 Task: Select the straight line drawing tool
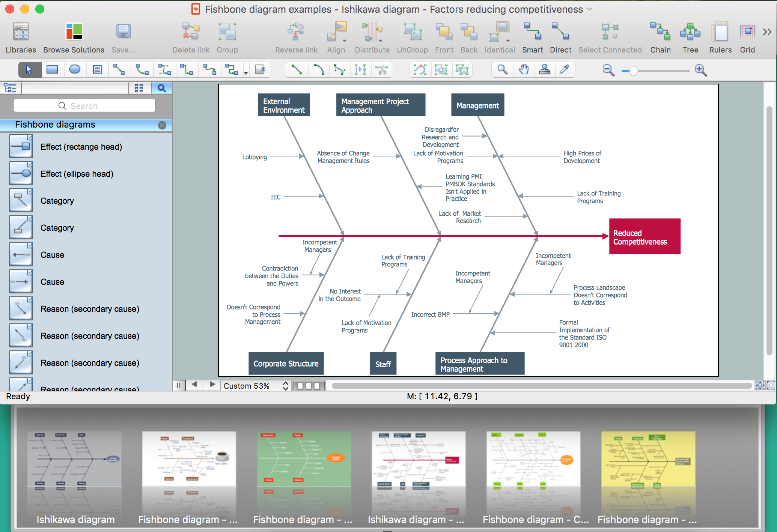click(297, 70)
